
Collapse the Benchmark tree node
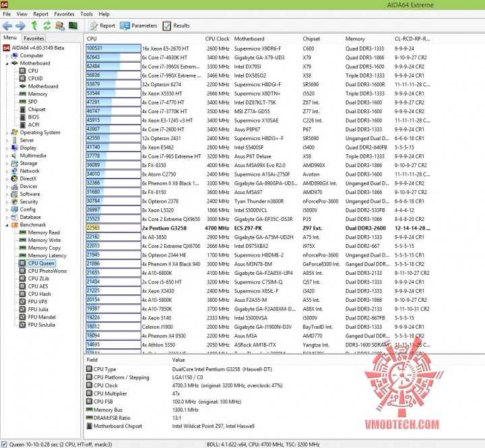(7, 225)
